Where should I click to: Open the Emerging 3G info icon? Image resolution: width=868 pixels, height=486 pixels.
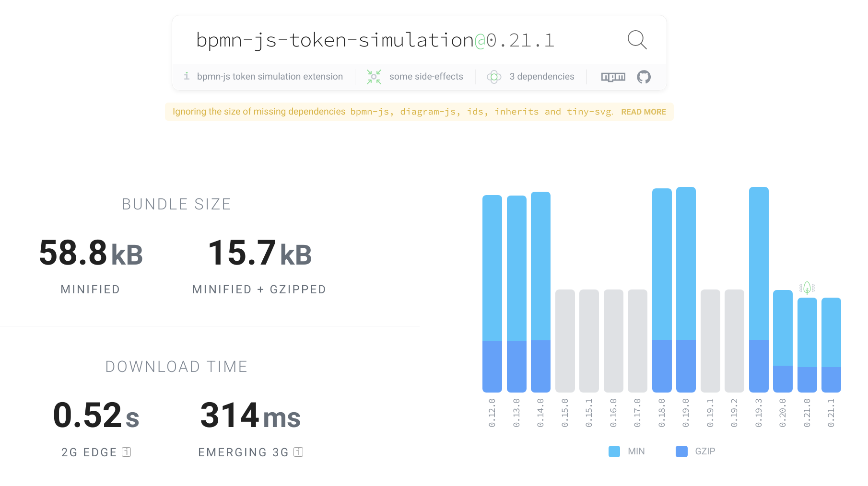pyautogui.click(x=298, y=452)
